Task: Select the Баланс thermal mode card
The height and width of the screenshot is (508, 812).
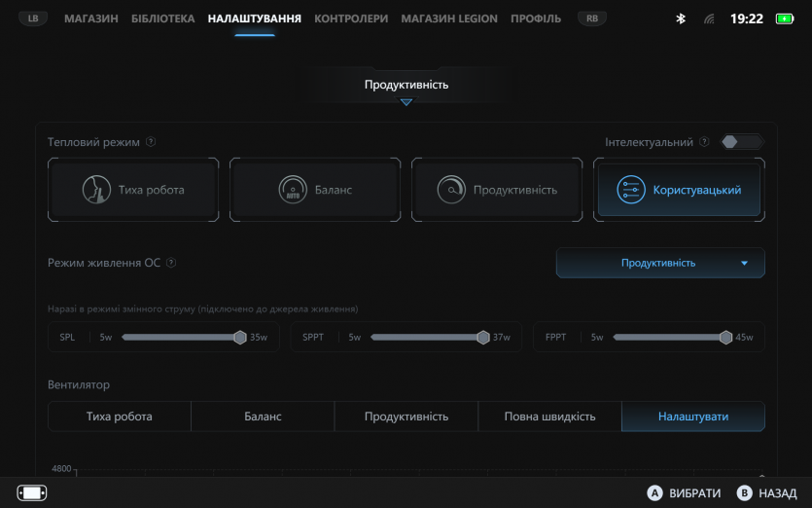Action: (x=315, y=190)
